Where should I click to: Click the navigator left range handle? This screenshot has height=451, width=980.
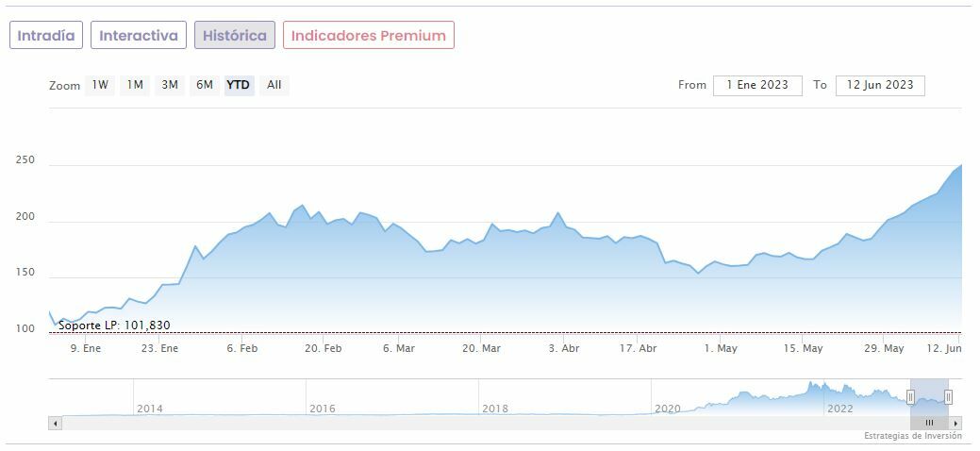[910, 396]
